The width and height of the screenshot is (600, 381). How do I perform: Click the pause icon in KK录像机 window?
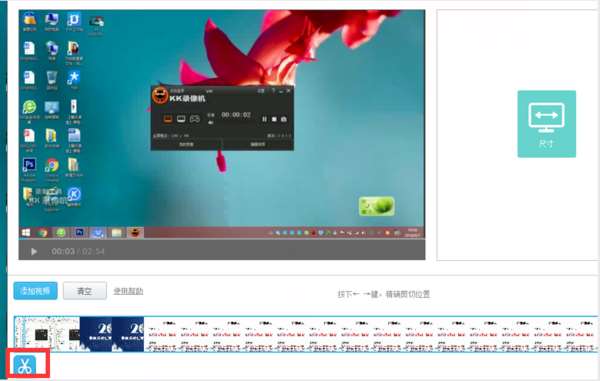pyautogui.click(x=264, y=119)
